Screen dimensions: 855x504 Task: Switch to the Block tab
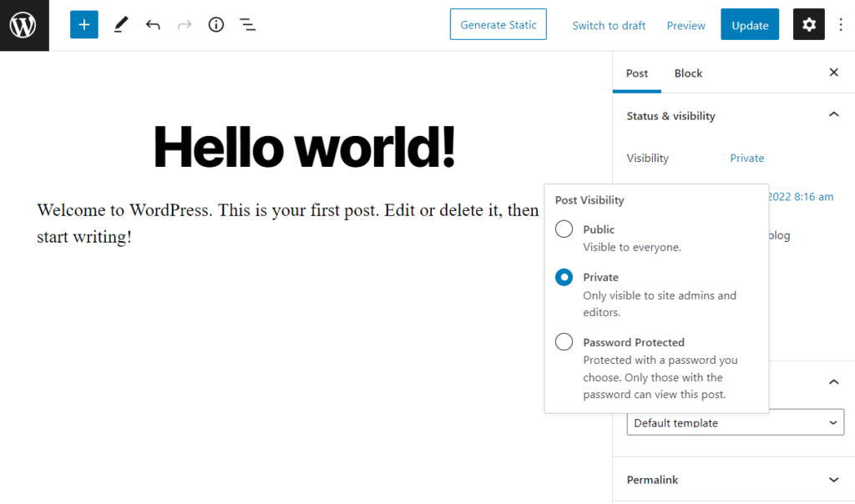coord(688,73)
